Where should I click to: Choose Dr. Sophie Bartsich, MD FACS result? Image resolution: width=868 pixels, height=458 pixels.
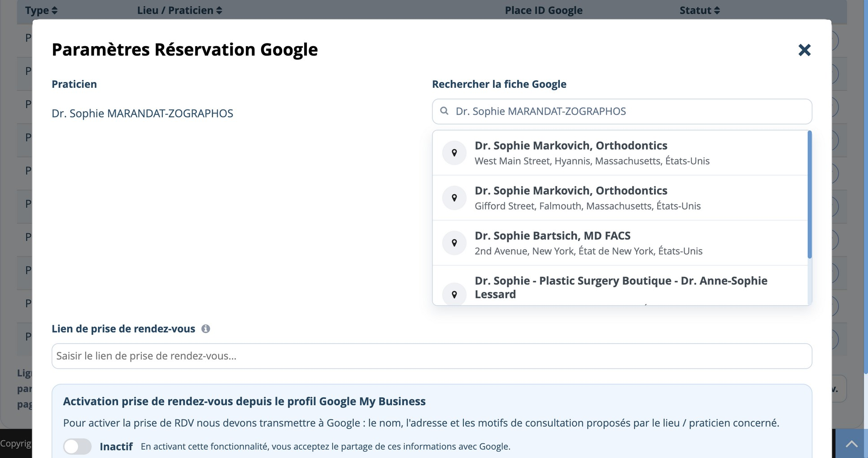(620, 243)
